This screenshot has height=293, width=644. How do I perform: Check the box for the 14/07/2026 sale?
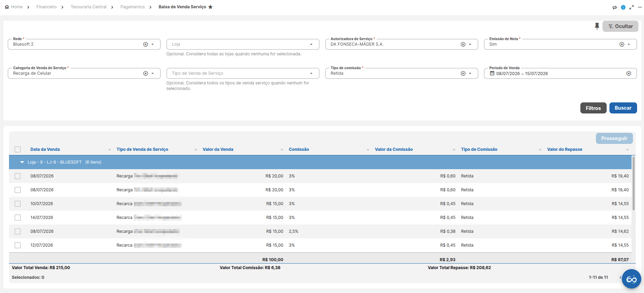18,218
